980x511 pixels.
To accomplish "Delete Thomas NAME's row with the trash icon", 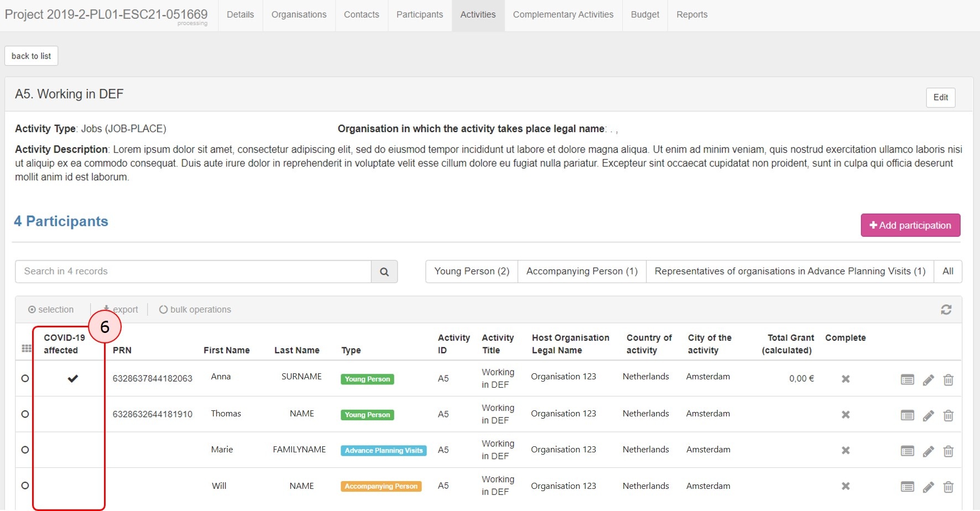I will pos(948,415).
